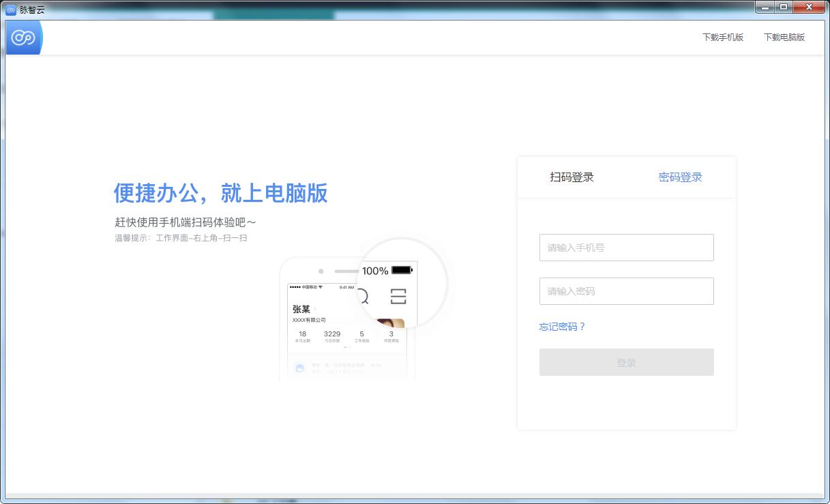The height and width of the screenshot is (504, 830).
Task: Click the magnifier icon in the phone illustration
Action: click(x=362, y=296)
